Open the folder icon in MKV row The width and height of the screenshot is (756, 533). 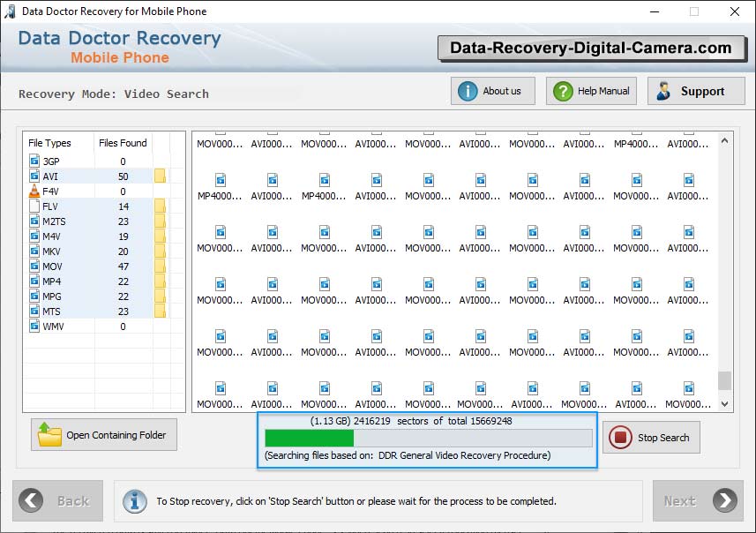(x=160, y=251)
